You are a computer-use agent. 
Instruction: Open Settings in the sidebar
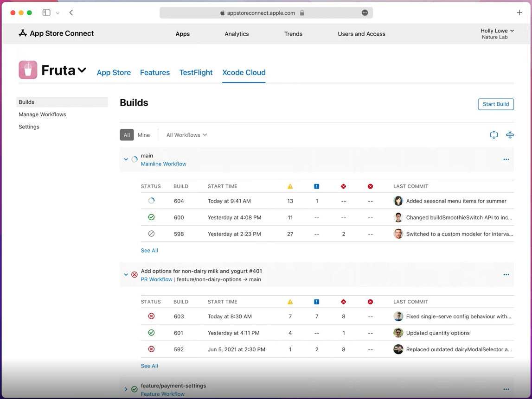pyautogui.click(x=29, y=127)
